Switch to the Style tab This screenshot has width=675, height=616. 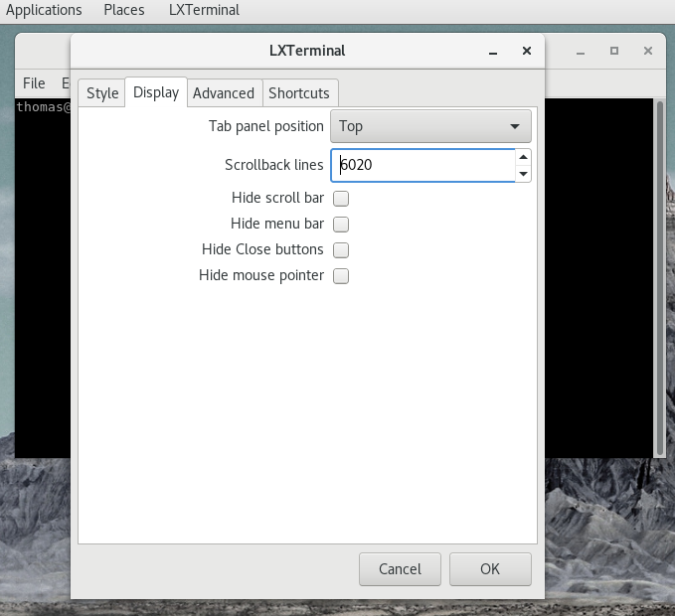[x=102, y=93]
